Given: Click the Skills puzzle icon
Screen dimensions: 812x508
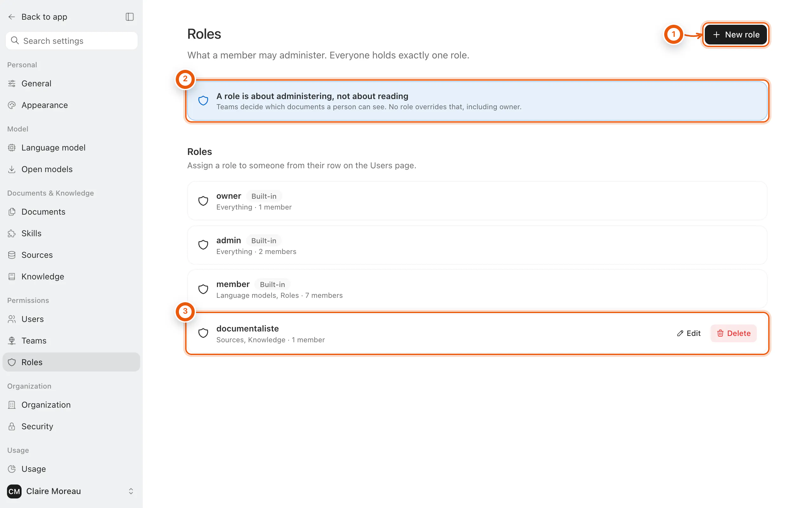Looking at the screenshot, I should tap(12, 233).
